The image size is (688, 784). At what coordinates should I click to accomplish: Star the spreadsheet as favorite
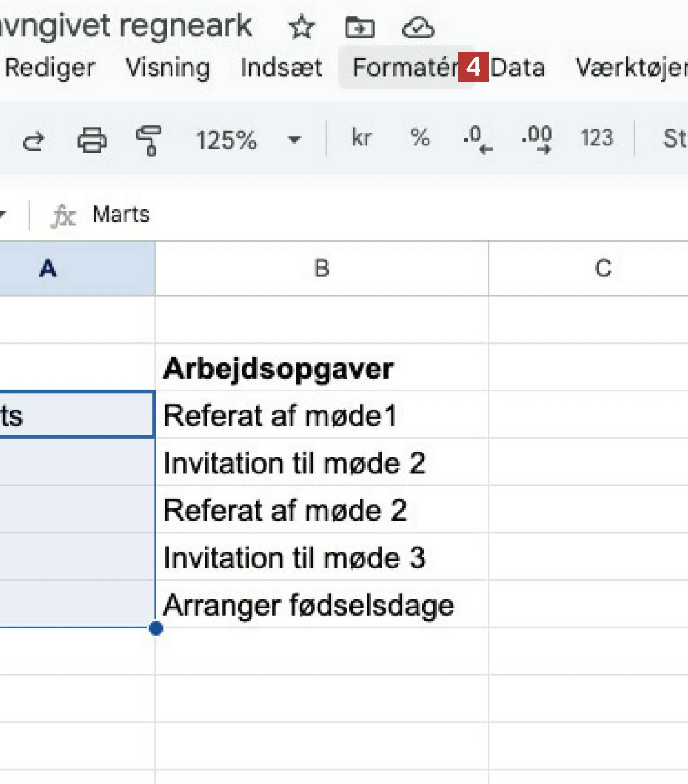click(302, 27)
